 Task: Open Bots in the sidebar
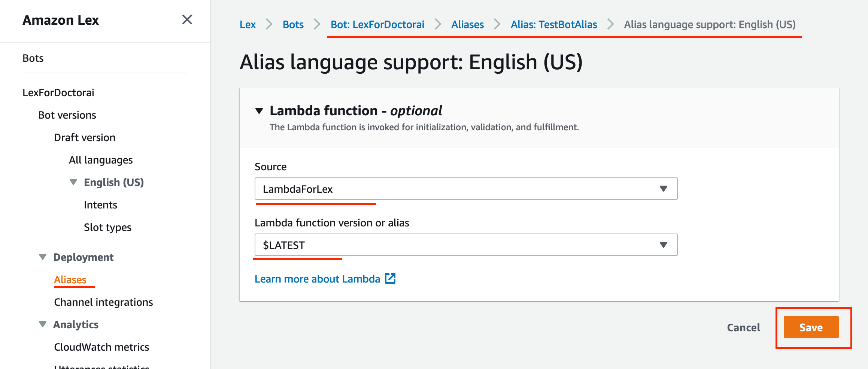(x=33, y=58)
